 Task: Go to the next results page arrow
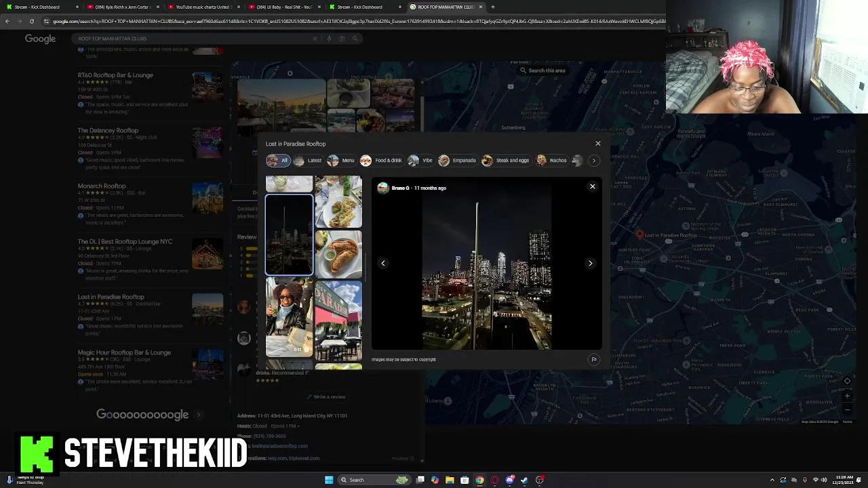199,415
